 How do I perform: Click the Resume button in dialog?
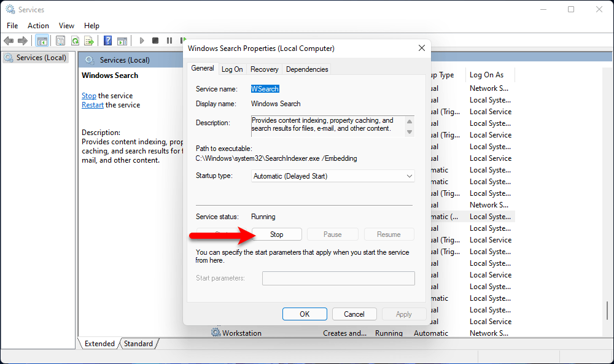(x=389, y=234)
